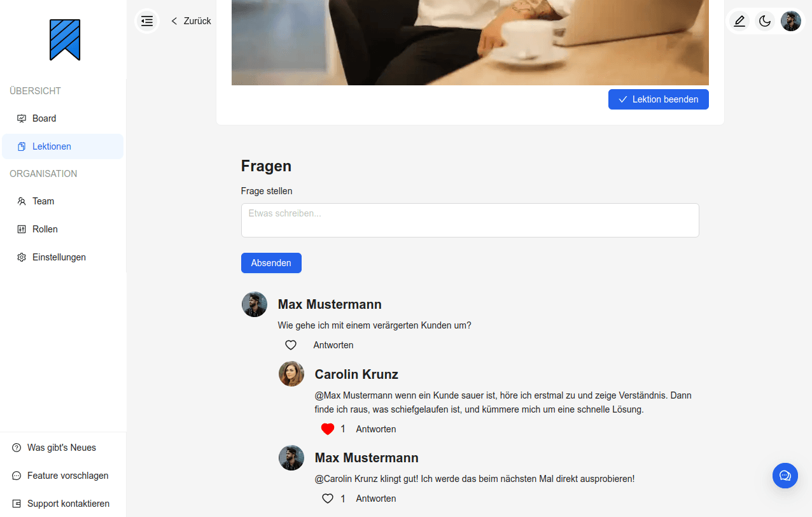The height and width of the screenshot is (517, 812).
Task: Open the chat support bubble
Action: pyautogui.click(x=785, y=476)
